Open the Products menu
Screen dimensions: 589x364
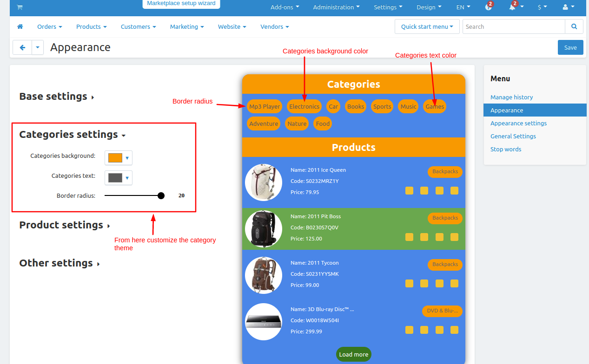point(91,27)
